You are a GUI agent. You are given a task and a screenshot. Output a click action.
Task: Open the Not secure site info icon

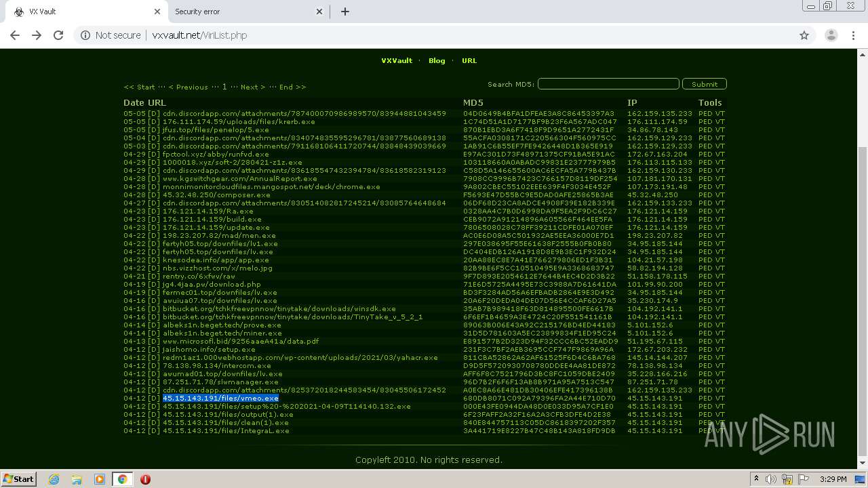(x=85, y=35)
